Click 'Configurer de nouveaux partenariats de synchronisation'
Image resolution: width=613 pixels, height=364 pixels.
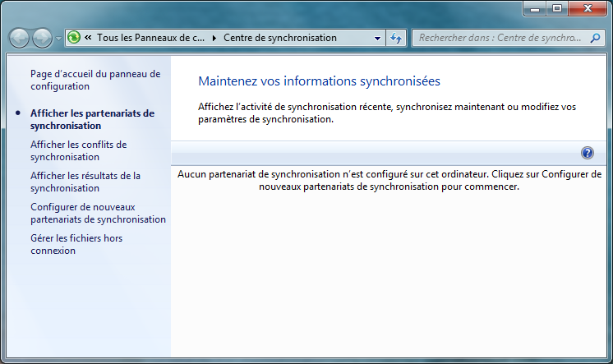tap(98, 213)
